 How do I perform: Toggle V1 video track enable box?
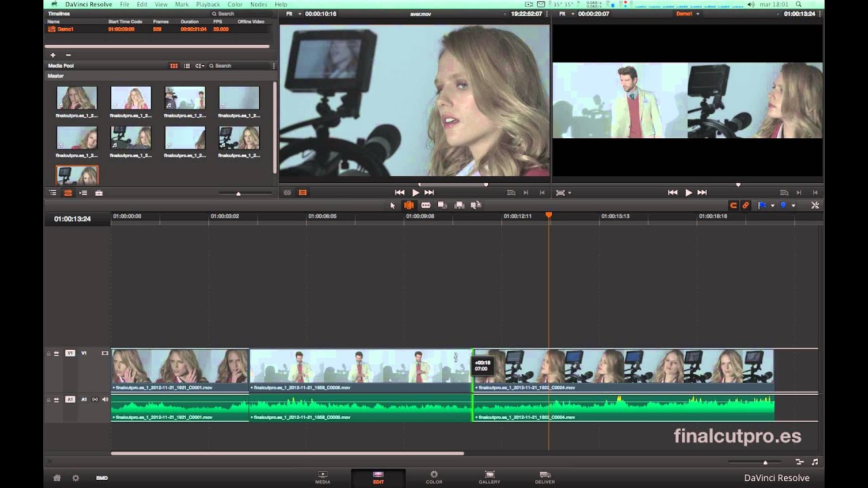(x=105, y=353)
